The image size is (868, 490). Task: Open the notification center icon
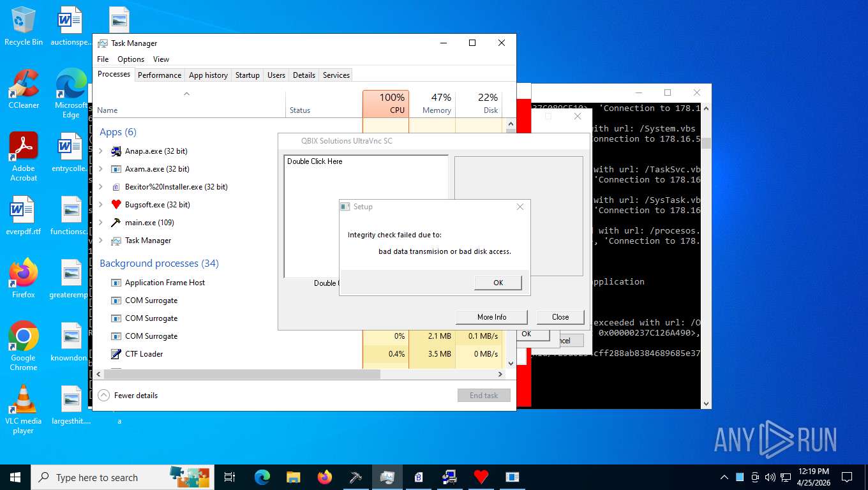click(x=847, y=477)
